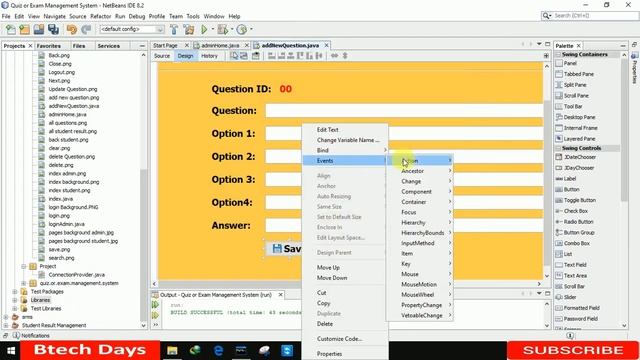This screenshot has width=640, height=360.
Task: Collapse the Swing Controls palette section
Action: 558,148
